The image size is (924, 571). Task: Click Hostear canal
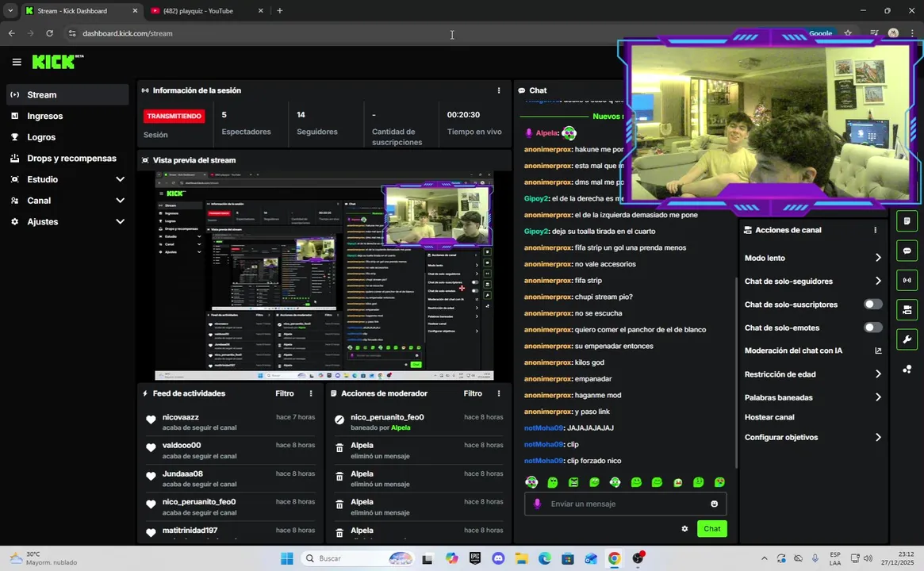[x=769, y=417]
